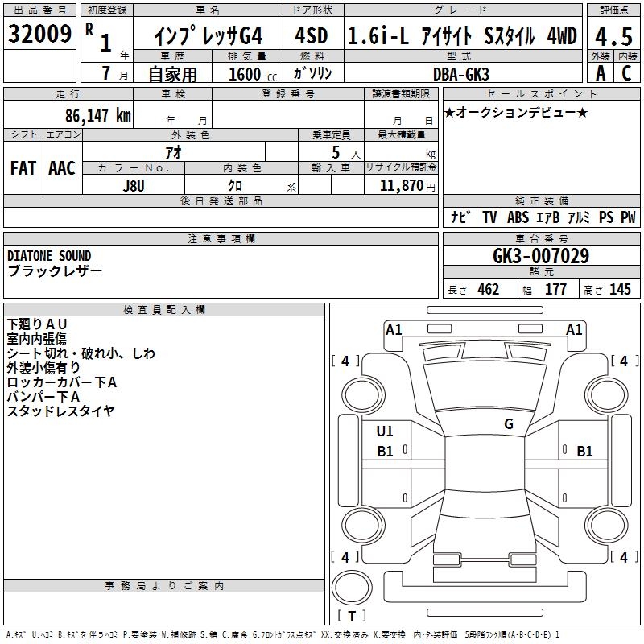This screenshot has height=644, width=644.
Task: Click exterior color アオ
Action: (174, 152)
